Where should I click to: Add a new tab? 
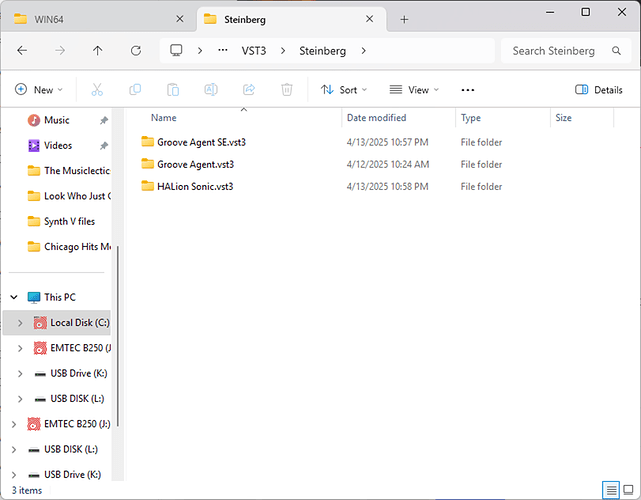coord(404,20)
